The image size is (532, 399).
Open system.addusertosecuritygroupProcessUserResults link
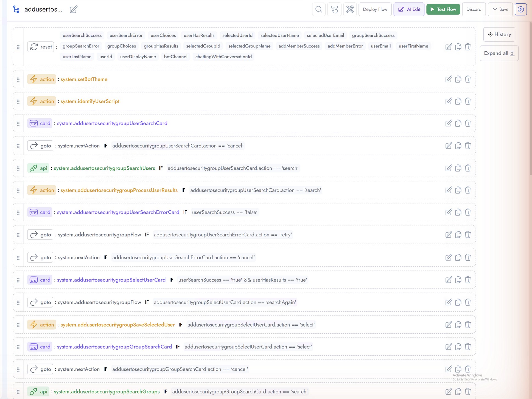(x=119, y=190)
